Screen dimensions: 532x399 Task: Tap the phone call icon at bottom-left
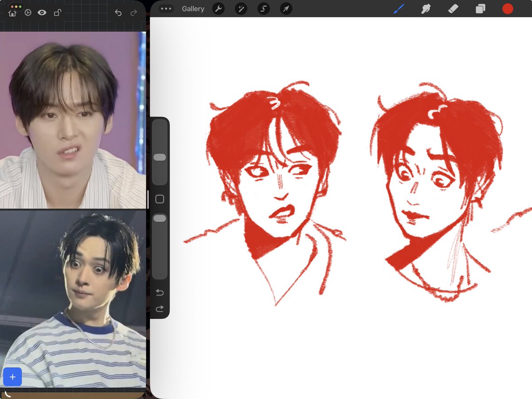point(8,394)
